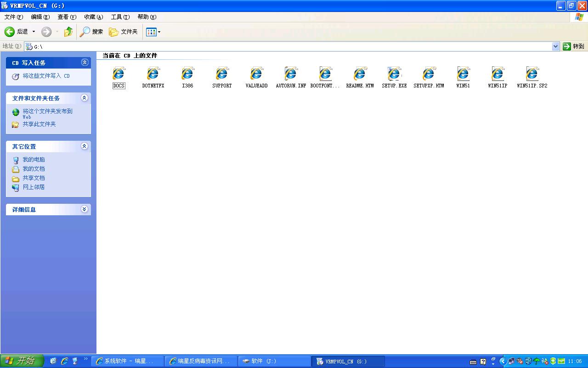Viewport: 588px width, 368px height.
Task: Expand hidden quick launch items chevron
Action: pos(85,359)
